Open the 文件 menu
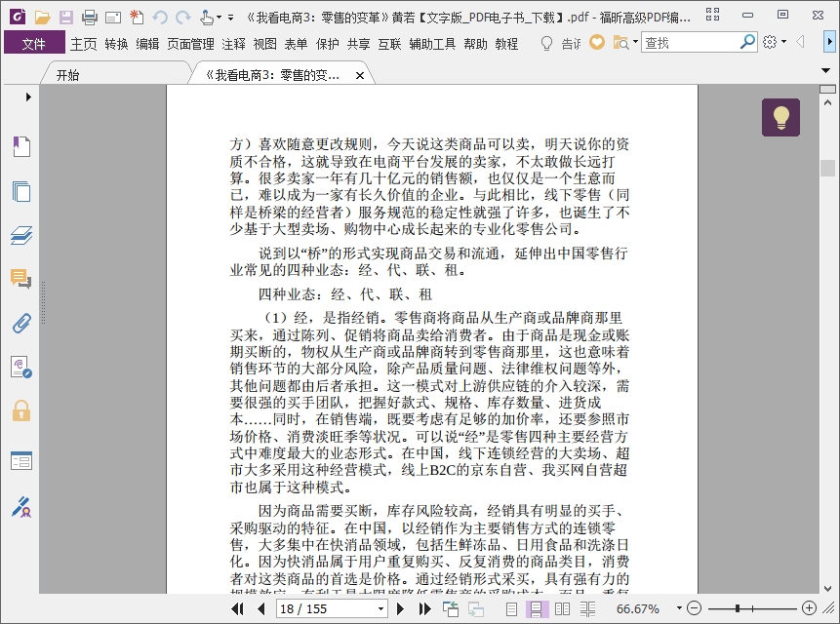Viewport: 840px width, 624px height. (34, 43)
